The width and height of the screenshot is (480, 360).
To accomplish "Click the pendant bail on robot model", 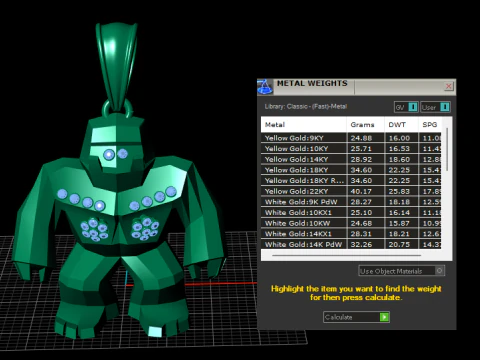I will coord(117,67).
